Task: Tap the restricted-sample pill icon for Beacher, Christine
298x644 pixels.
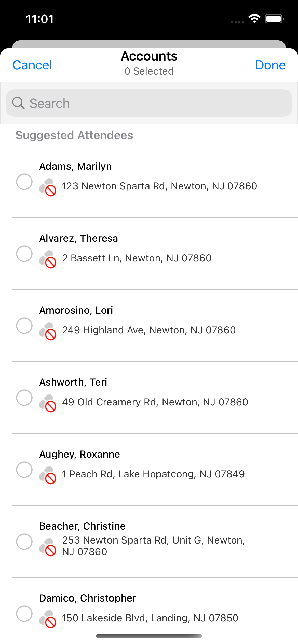Action: [48, 547]
